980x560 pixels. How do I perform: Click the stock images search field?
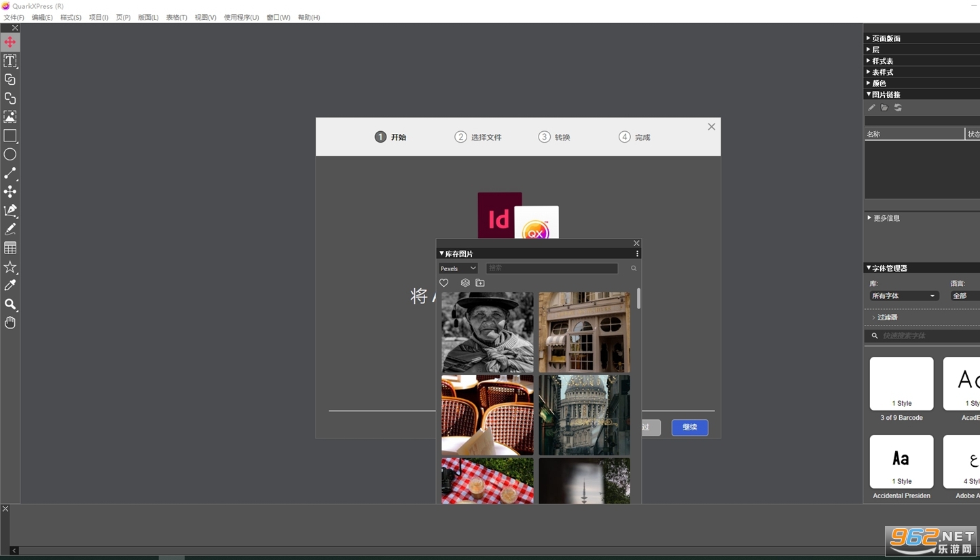tap(551, 268)
